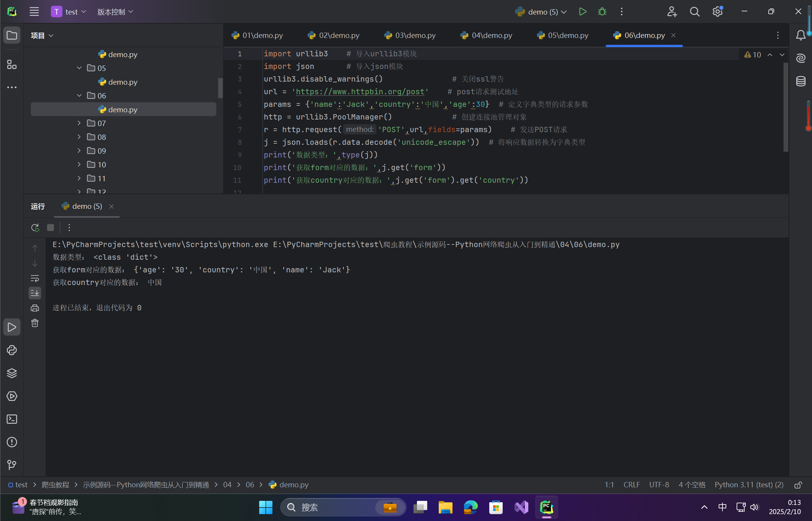812x521 pixels.
Task: Click Python 3.11 (test) interpreter selector
Action: 749,485
